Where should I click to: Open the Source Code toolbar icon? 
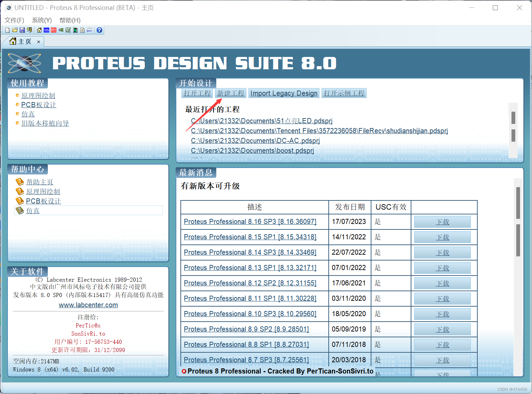tap(90, 30)
